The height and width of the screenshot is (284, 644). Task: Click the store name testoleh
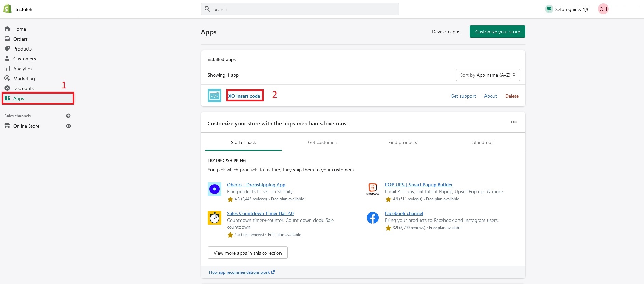click(x=24, y=9)
